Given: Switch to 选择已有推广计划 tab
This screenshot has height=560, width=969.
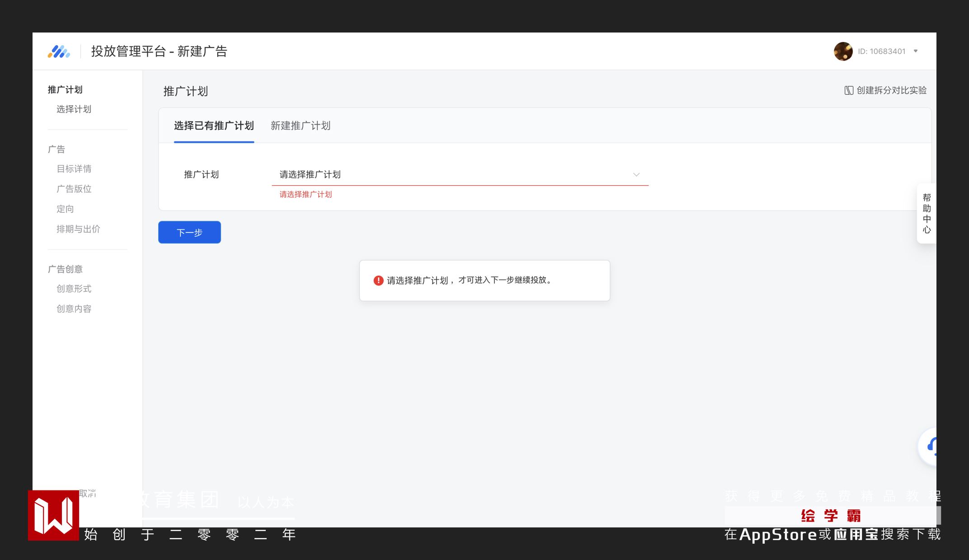Looking at the screenshot, I should click(x=214, y=126).
